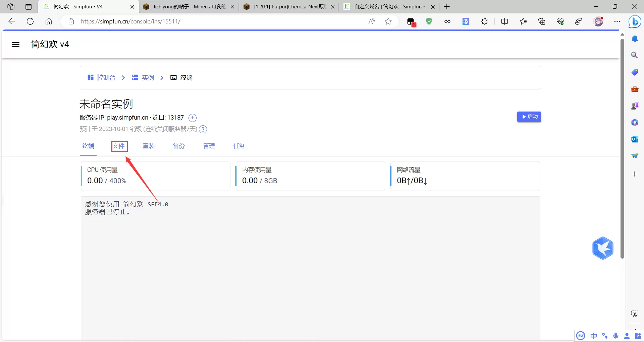
Task: Open the workspaces icon
Action: (11, 7)
